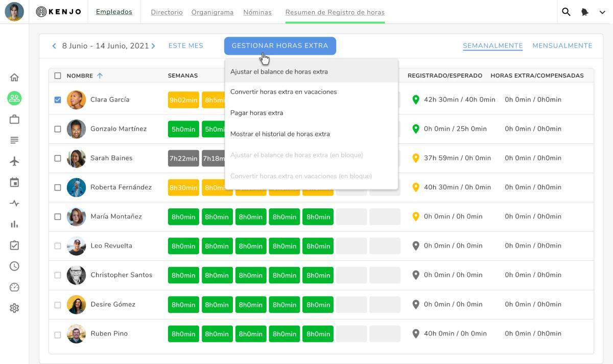
Task: Go to next week with right chevron
Action: (153, 46)
